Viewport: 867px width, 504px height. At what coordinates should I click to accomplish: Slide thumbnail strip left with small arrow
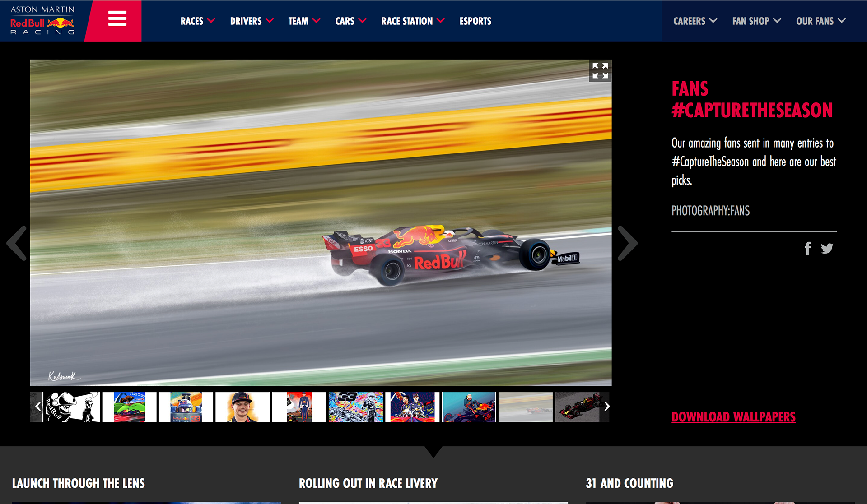(37, 407)
